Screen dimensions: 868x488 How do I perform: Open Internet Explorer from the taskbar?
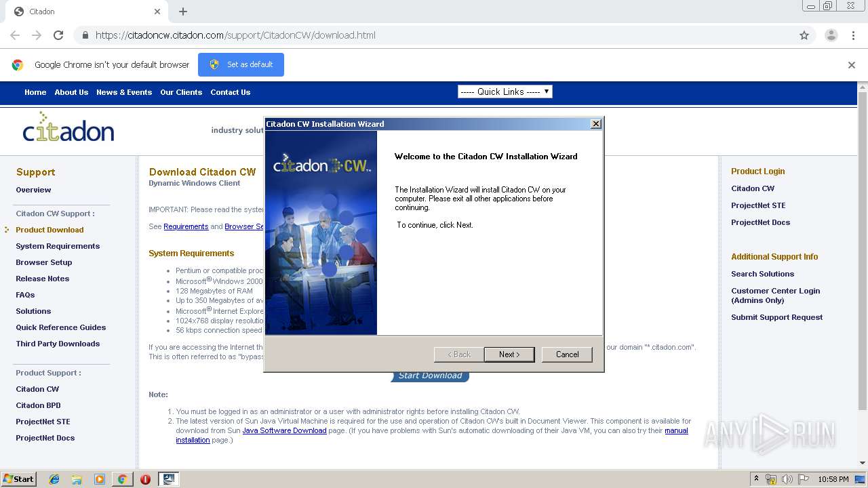pyautogui.click(x=54, y=479)
